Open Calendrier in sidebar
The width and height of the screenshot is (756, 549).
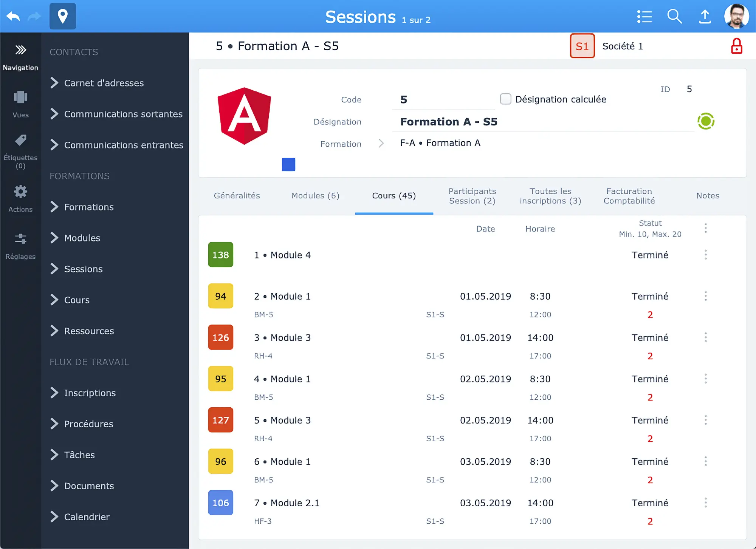pyautogui.click(x=87, y=517)
